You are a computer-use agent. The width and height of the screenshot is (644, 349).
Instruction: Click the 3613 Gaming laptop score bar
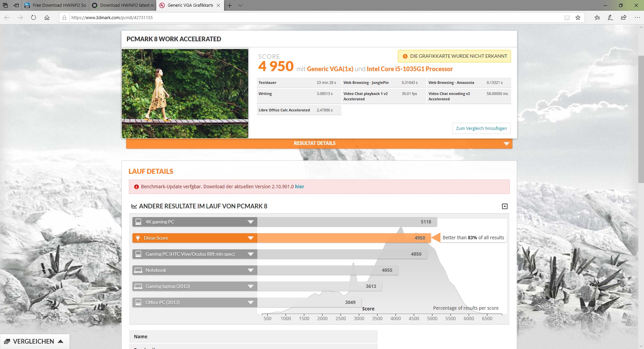point(319,286)
